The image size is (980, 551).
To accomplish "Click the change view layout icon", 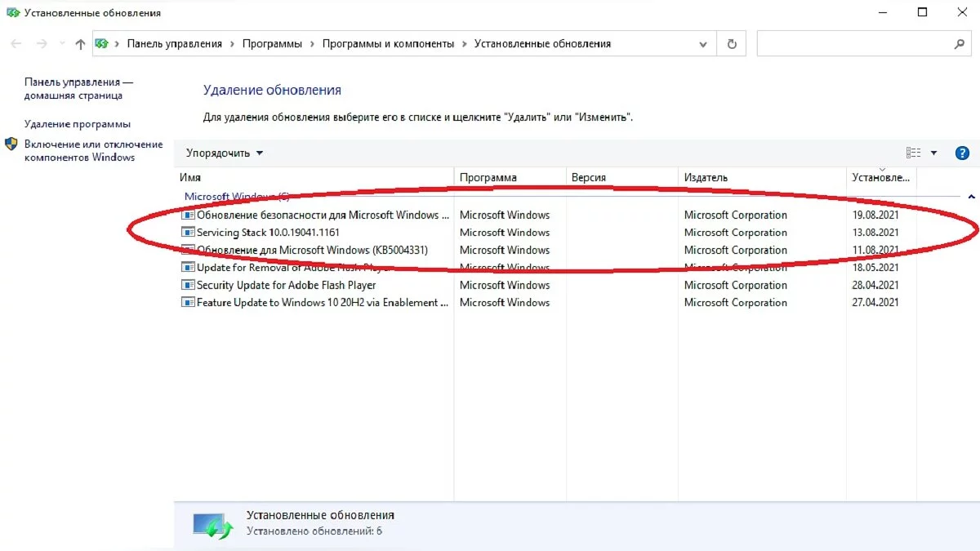I will (x=913, y=153).
